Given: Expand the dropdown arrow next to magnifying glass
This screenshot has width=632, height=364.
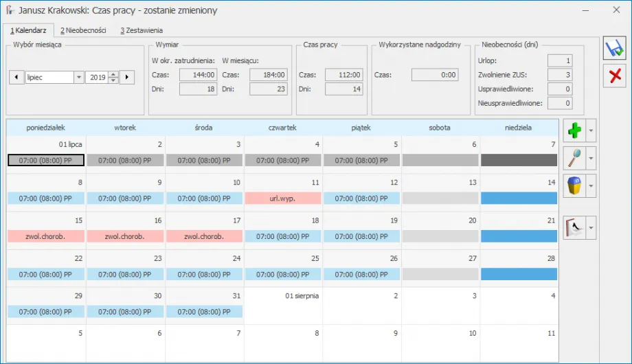Looking at the screenshot, I should click(x=591, y=157).
